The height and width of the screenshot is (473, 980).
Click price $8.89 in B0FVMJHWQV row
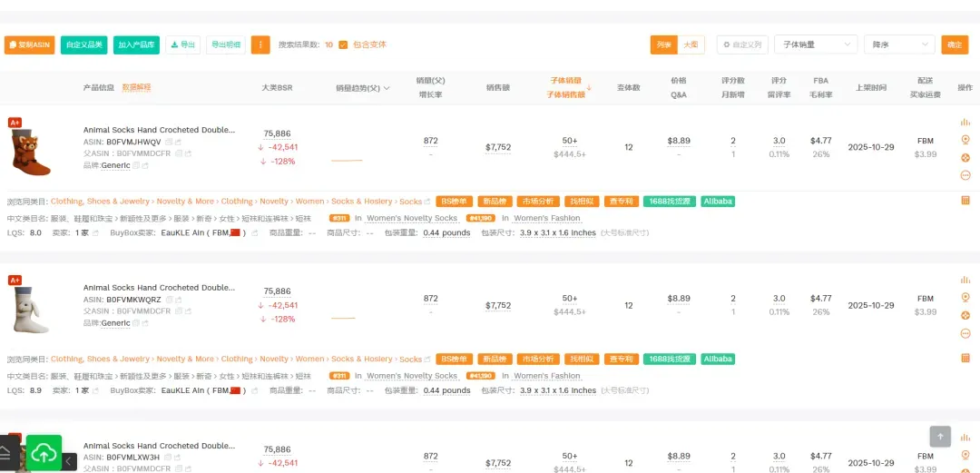pos(679,141)
